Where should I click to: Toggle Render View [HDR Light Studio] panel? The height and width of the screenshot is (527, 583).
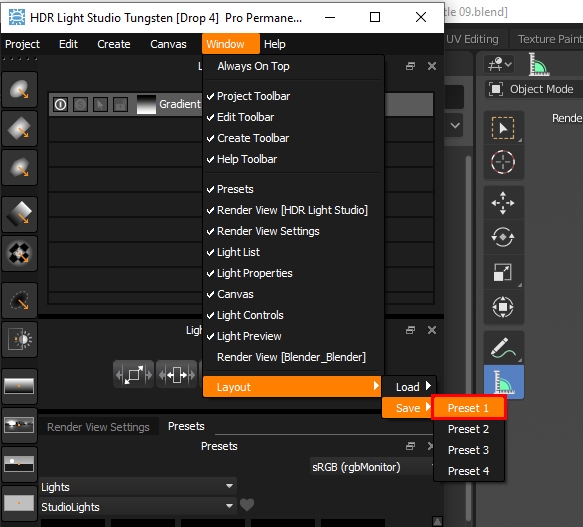[x=292, y=210]
